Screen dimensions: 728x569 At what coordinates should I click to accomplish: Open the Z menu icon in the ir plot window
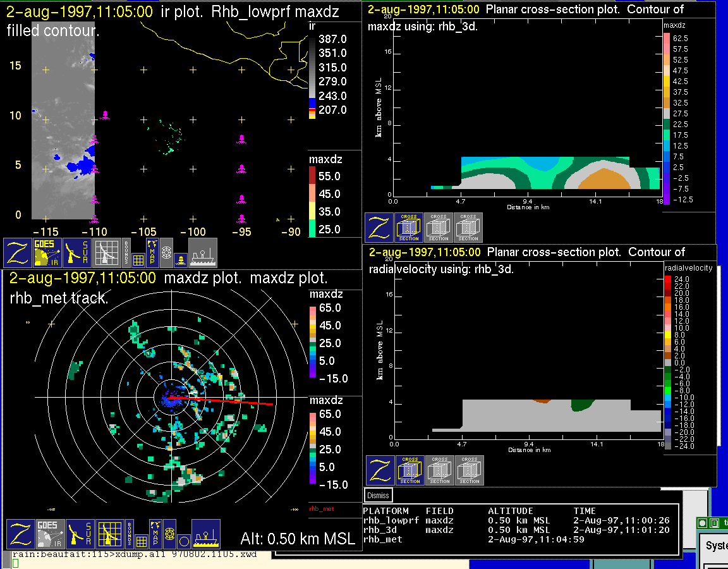pyautogui.click(x=18, y=253)
